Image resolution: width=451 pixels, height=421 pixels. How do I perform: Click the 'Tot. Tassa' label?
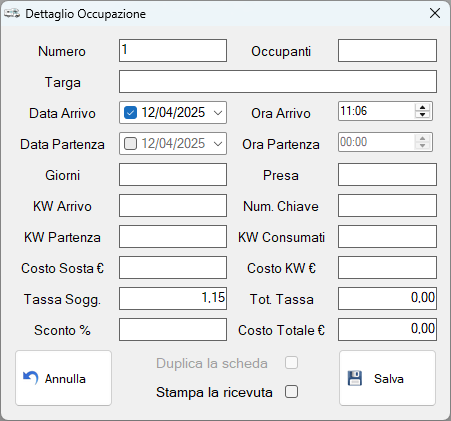pyautogui.click(x=282, y=299)
